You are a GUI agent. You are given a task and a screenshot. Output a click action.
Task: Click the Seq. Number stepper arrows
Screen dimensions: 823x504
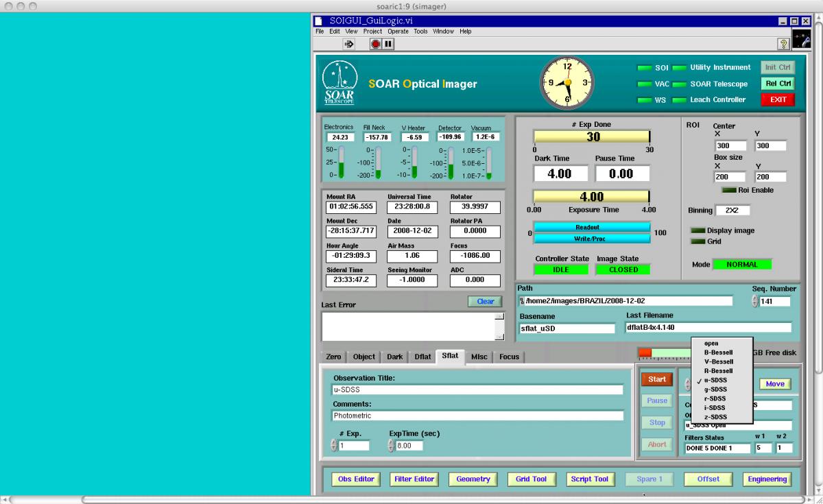point(756,301)
